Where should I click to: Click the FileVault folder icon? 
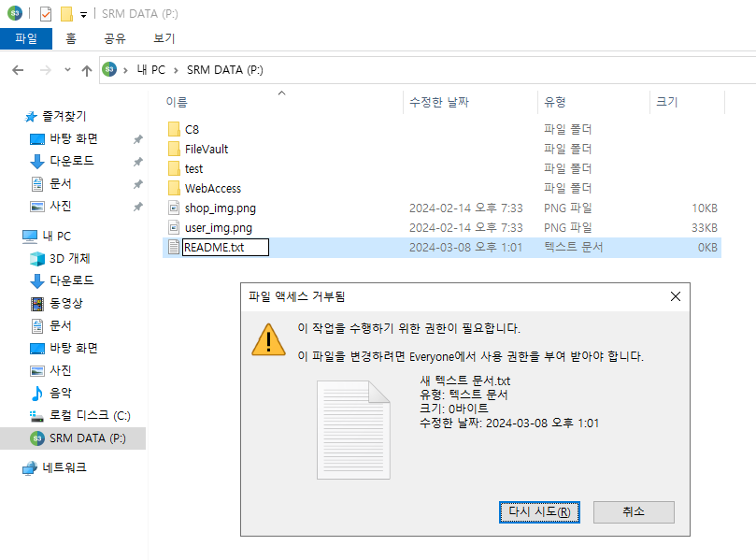[174, 149]
